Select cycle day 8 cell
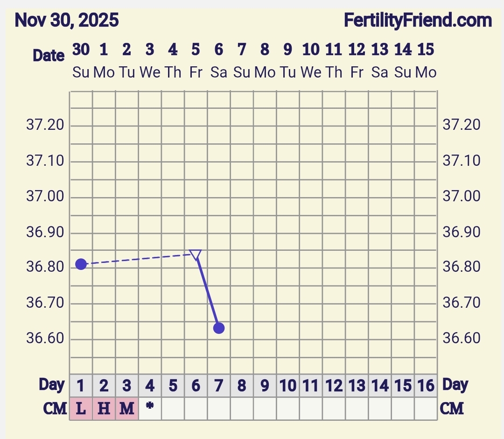The height and width of the screenshot is (439, 504). [242, 386]
